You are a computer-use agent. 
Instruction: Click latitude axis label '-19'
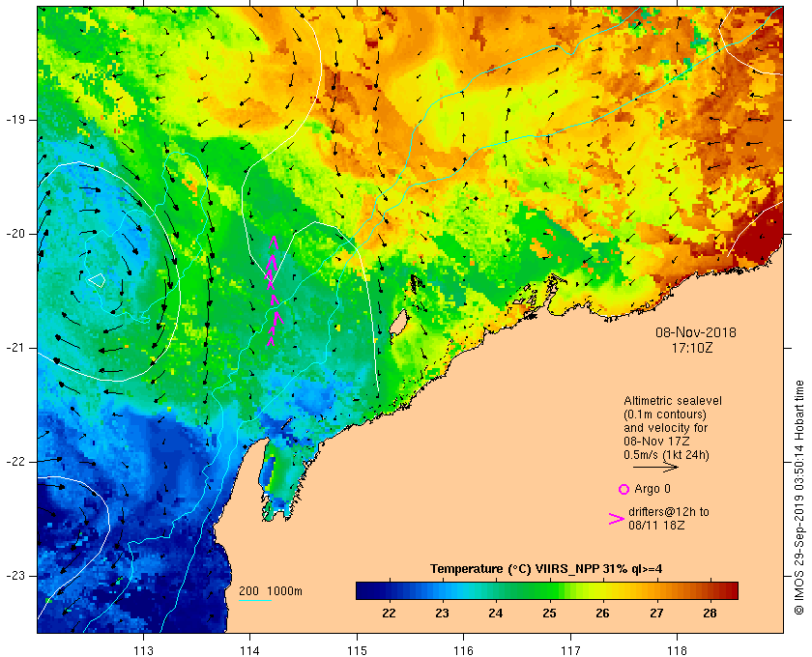click(x=15, y=120)
